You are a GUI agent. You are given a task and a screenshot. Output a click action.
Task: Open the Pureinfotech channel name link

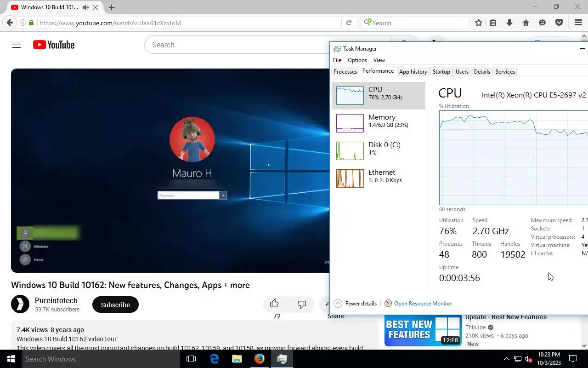(x=56, y=300)
